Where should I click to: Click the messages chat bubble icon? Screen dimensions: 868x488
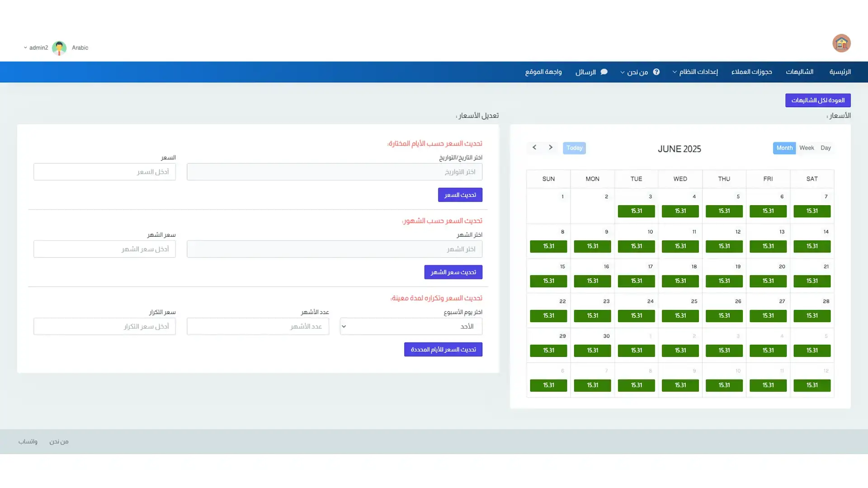[x=604, y=72]
